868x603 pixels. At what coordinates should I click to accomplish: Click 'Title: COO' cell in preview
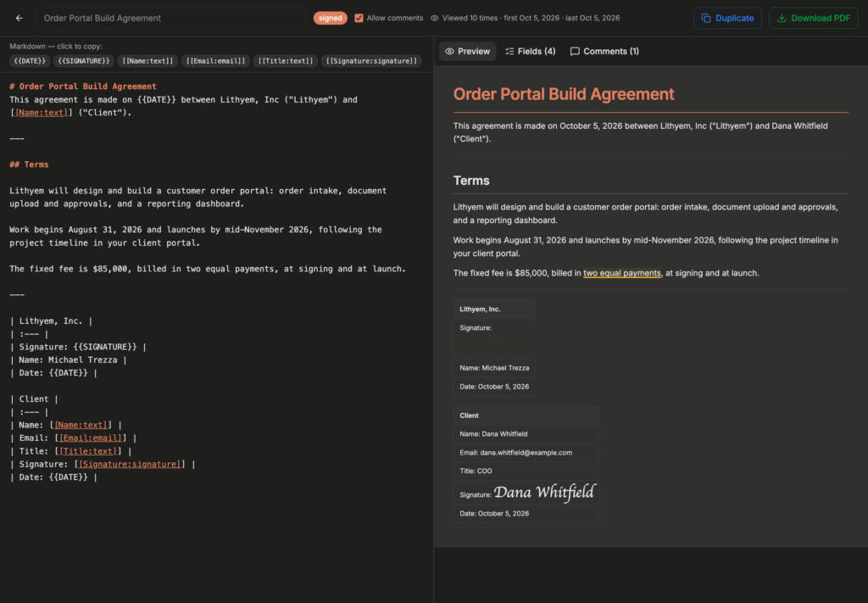[x=526, y=472]
